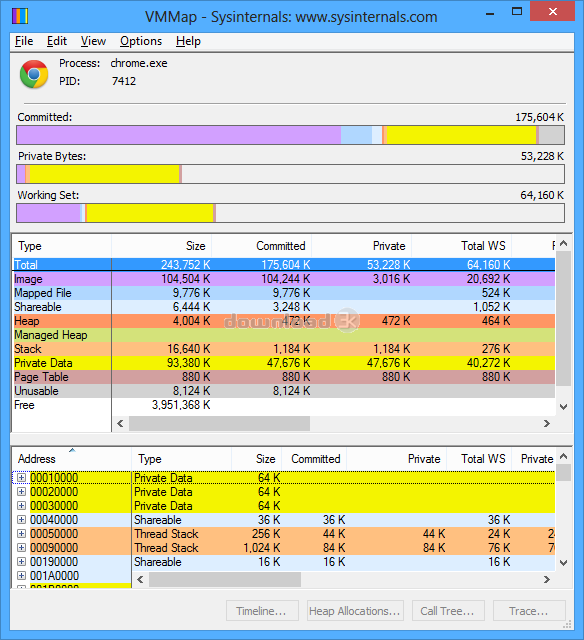The height and width of the screenshot is (640, 584).
Task: Open the Edit menu
Action: 57,41
